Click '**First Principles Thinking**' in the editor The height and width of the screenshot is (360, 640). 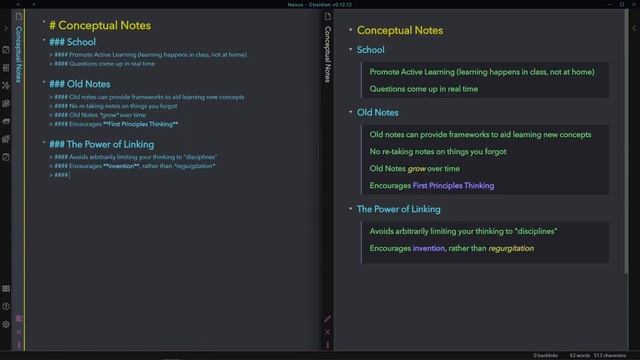click(x=141, y=124)
